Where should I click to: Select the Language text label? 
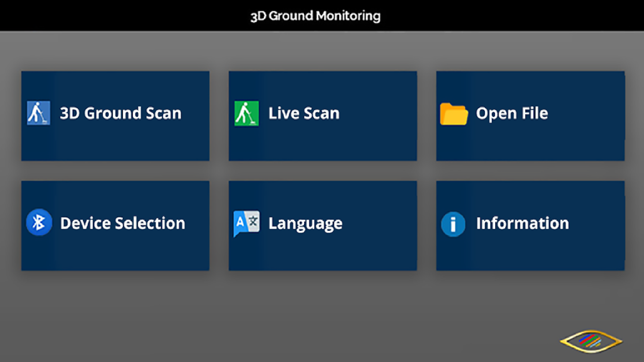(305, 224)
